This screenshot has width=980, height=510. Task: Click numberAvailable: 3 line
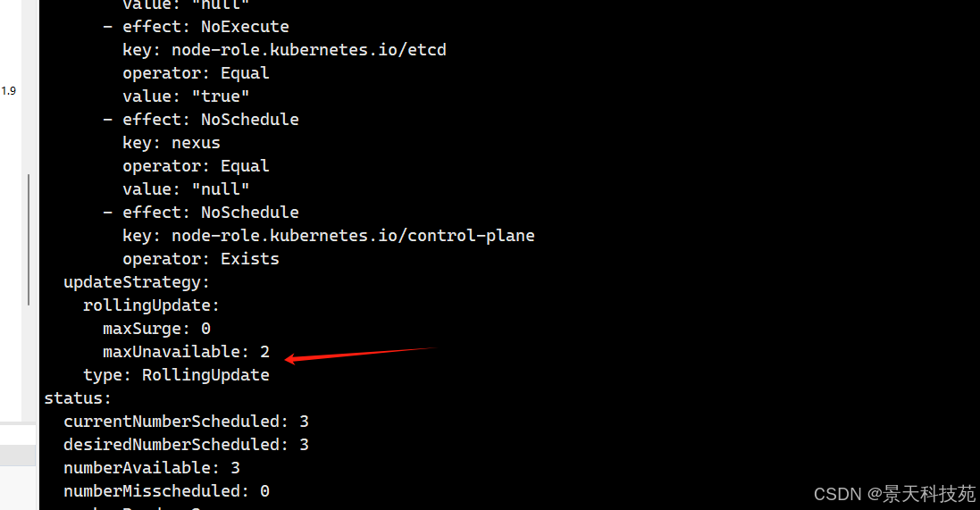(152, 467)
